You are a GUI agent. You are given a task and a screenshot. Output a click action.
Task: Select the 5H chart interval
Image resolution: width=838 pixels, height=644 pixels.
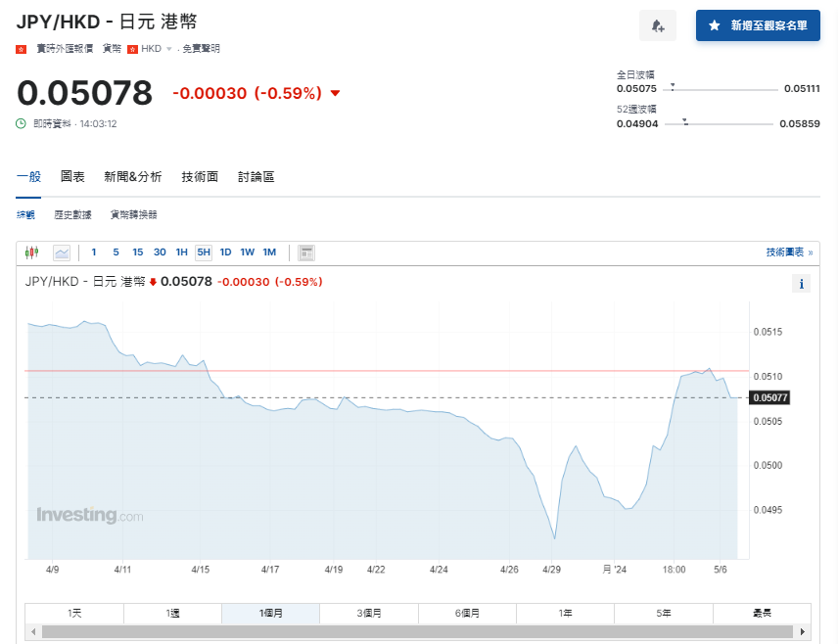click(x=202, y=252)
